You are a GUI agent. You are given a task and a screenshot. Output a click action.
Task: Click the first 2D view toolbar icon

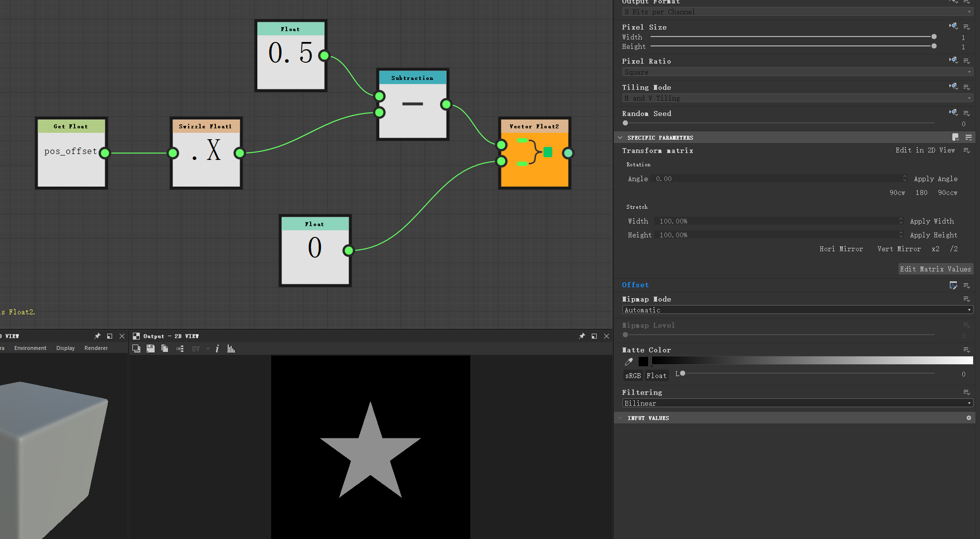136,348
